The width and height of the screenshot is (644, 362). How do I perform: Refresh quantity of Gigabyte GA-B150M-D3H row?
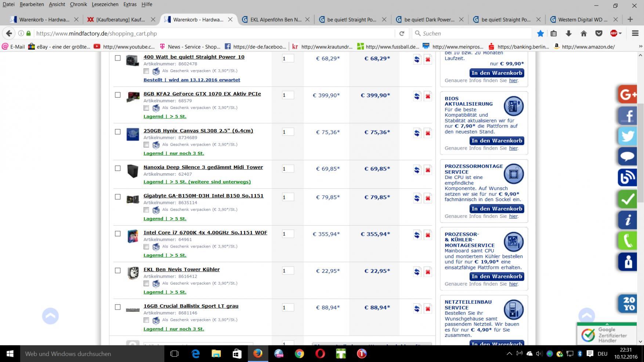[x=417, y=198]
